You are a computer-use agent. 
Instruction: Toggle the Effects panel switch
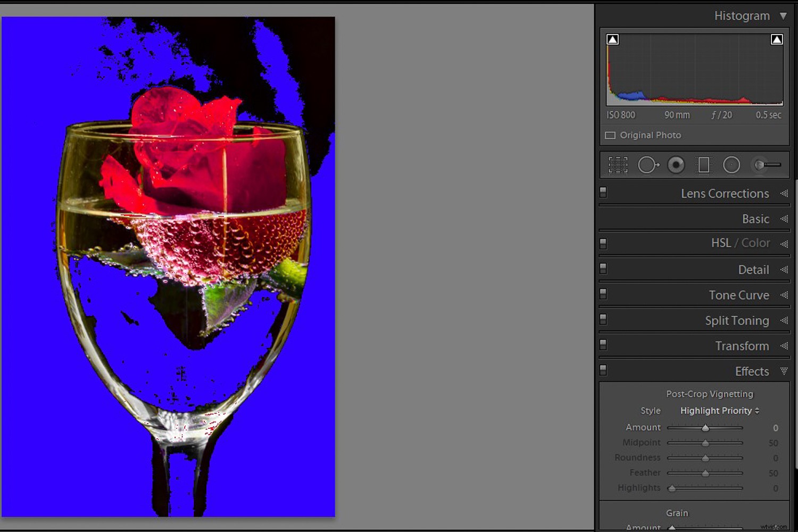(x=603, y=370)
